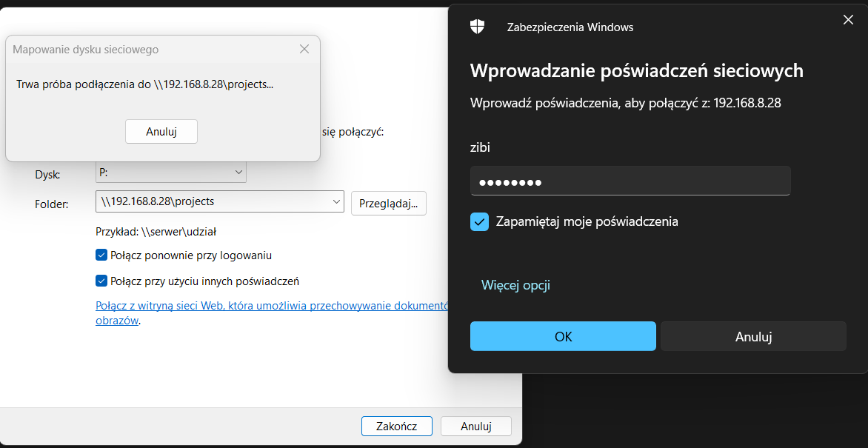The height and width of the screenshot is (448, 868).
Task: Expand the Folder path dropdown arrow
Action: pos(336,201)
